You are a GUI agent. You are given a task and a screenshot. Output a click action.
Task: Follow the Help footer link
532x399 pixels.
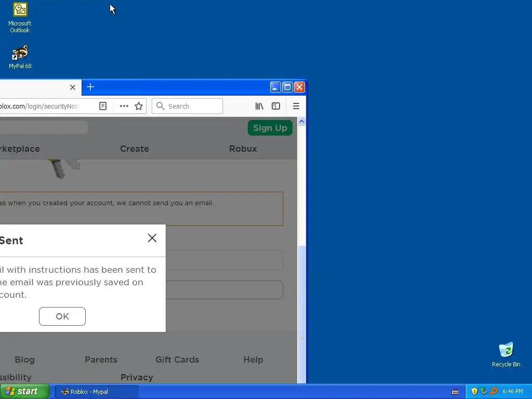point(253,360)
